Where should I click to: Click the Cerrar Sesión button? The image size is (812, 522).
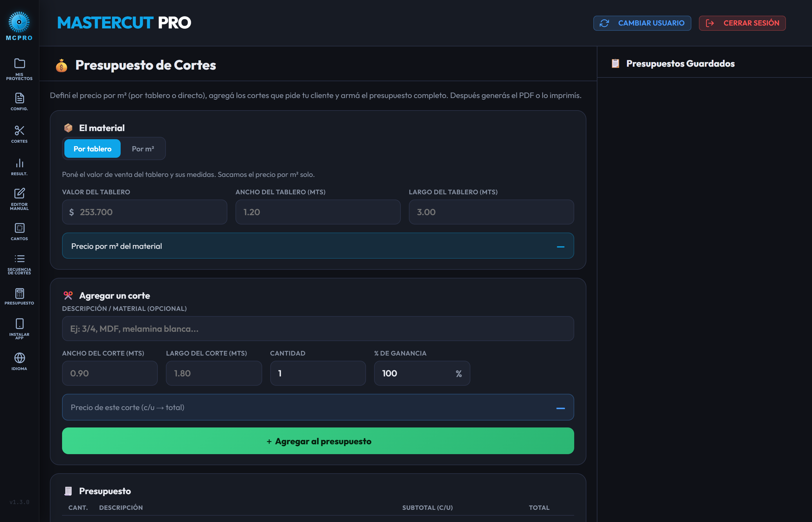[x=742, y=23]
